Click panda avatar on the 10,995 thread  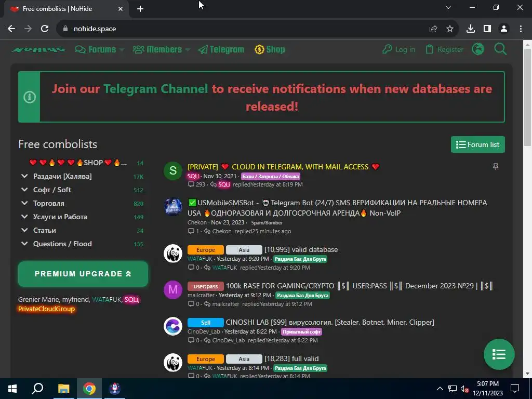pos(173,254)
